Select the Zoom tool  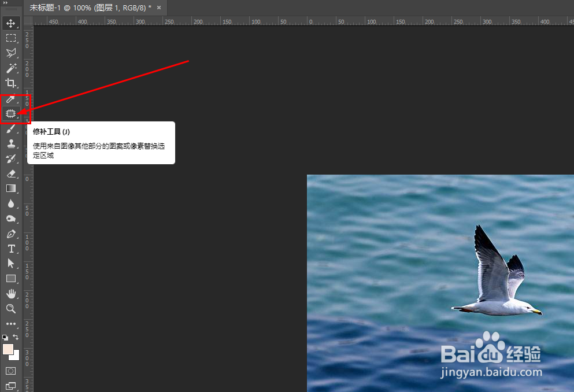pyautogui.click(x=12, y=309)
